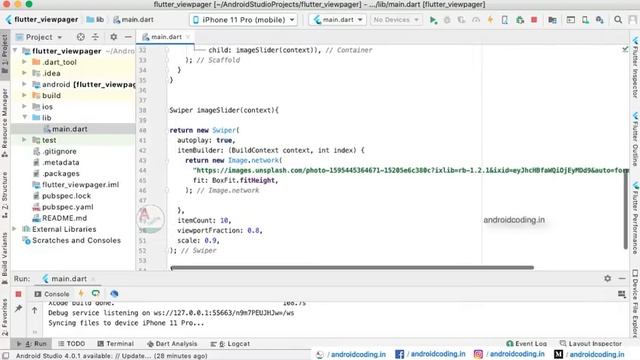Open the TODO tool window
Viewport: 640px width, 360px height.
[x=71, y=344]
